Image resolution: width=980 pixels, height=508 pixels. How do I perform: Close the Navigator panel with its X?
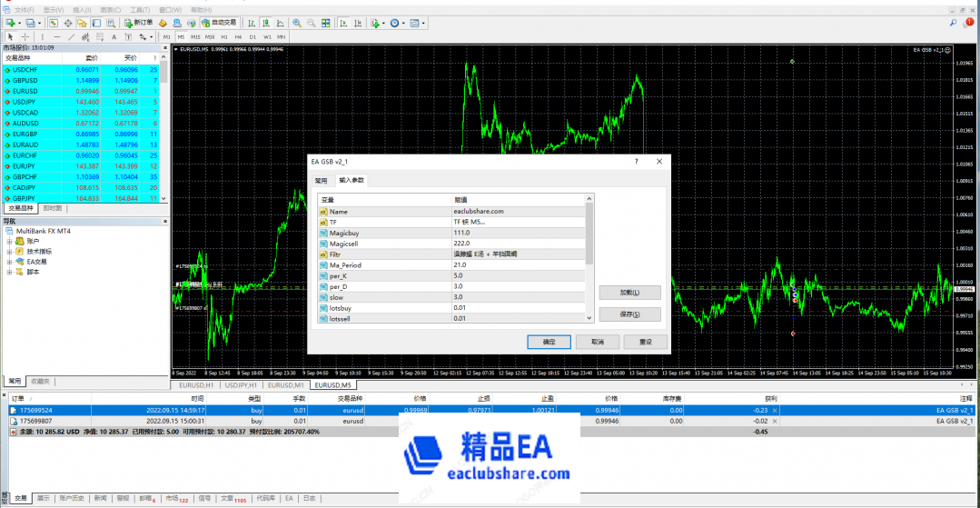coord(165,221)
